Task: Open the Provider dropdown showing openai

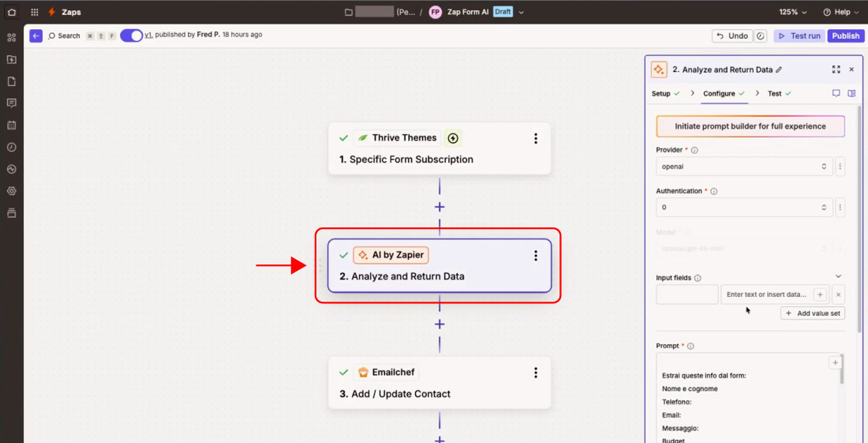Action: pyautogui.click(x=743, y=167)
